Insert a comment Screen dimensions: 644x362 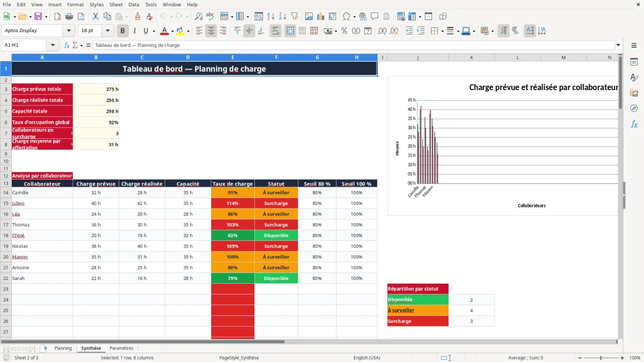[375, 17]
